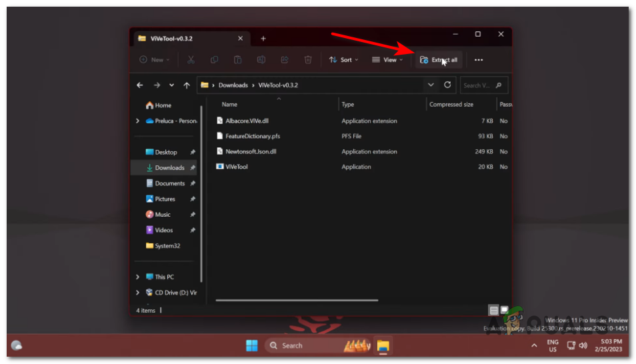Click the ENG US language indicator
This screenshot has height=364, width=636.
coord(553,346)
